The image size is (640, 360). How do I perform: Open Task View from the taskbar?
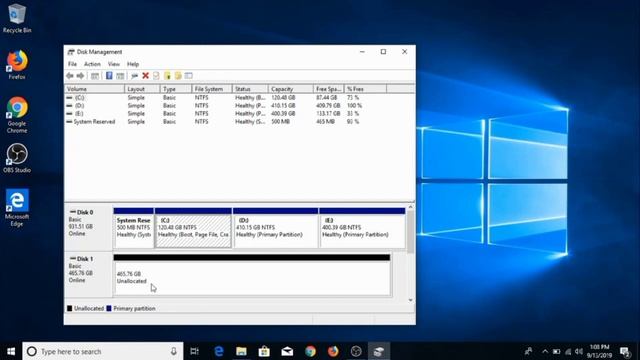pos(195,351)
